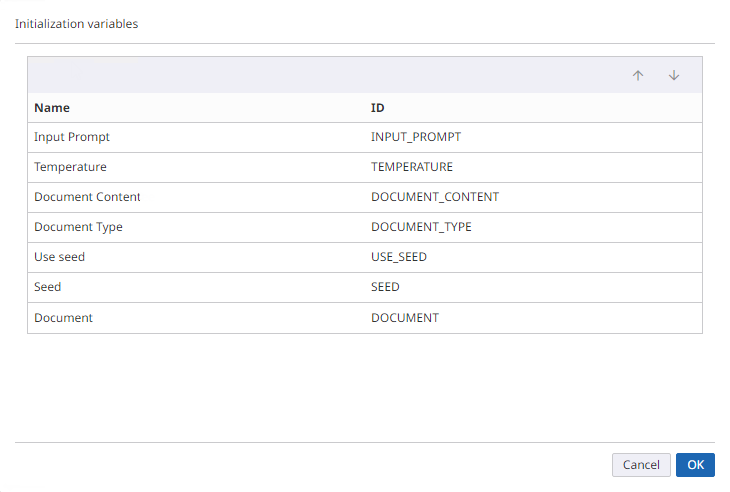Screen dimensions: 730x492
Task: Select the Temperature variable name
Action: (x=70, y=167)
